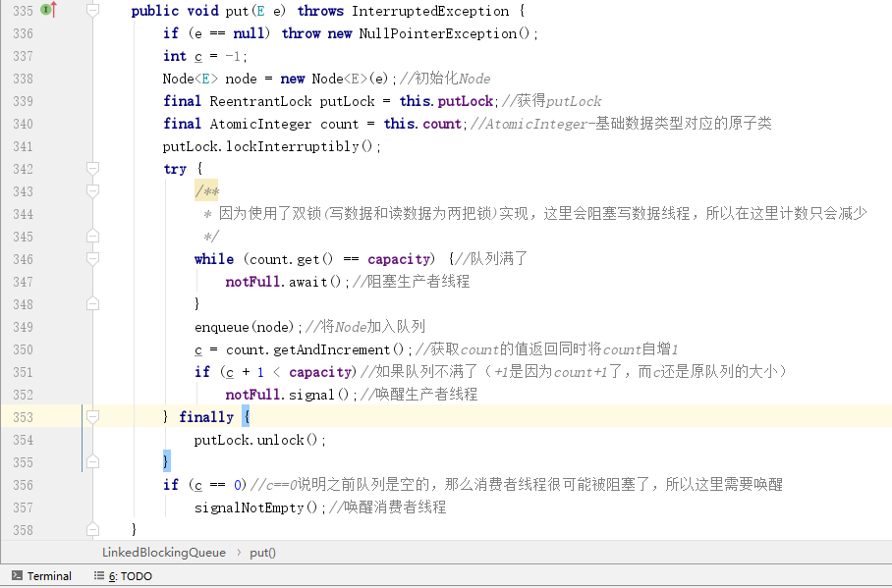Click NullPointerException on line 336
This screenshot has width=892, height=588.
click(x=437, y=33)
